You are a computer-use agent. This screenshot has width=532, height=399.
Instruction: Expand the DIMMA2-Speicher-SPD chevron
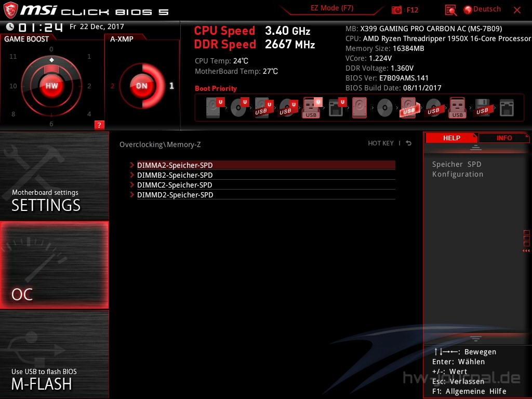(x=132, y=165)
